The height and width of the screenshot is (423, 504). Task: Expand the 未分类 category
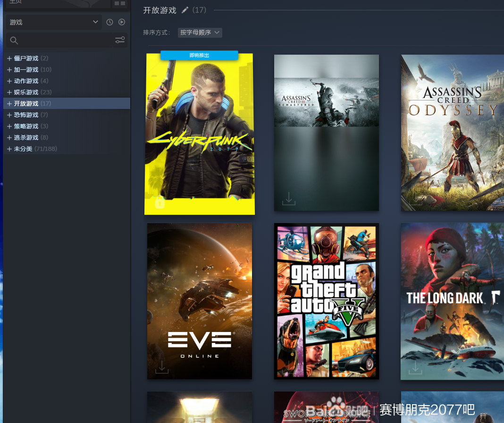9,149
